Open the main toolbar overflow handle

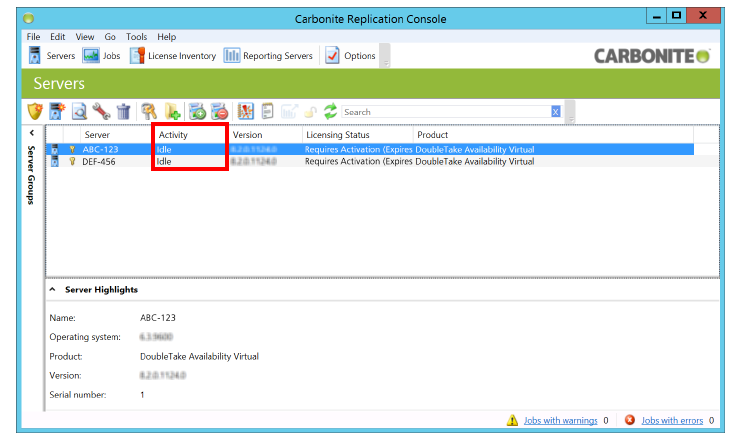(386, 56)
